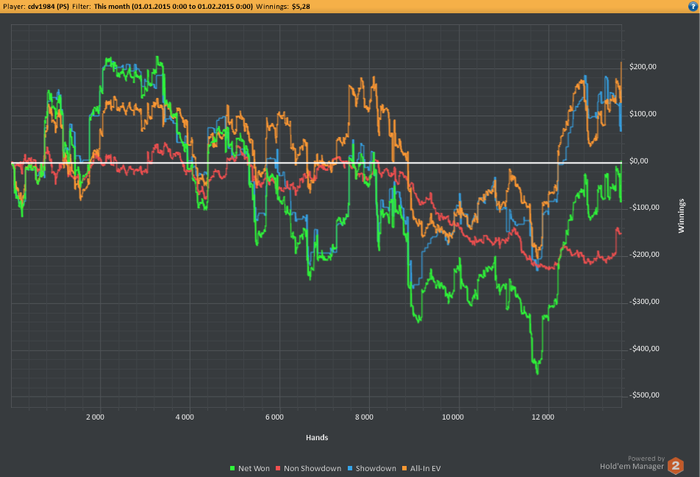This screenshot has height=477, width=700.
Task: Click the This month filter date range
Action: click(x=173, y=7)
